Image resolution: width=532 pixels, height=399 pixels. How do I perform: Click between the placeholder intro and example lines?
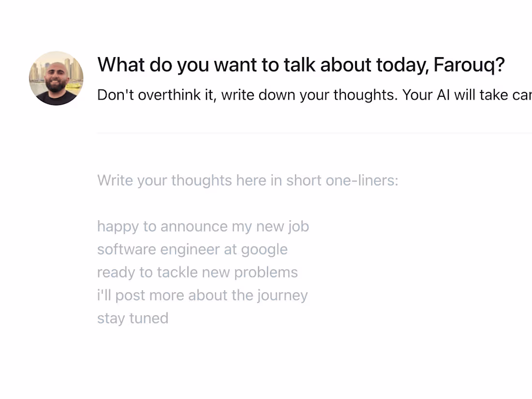coord(203,203)
